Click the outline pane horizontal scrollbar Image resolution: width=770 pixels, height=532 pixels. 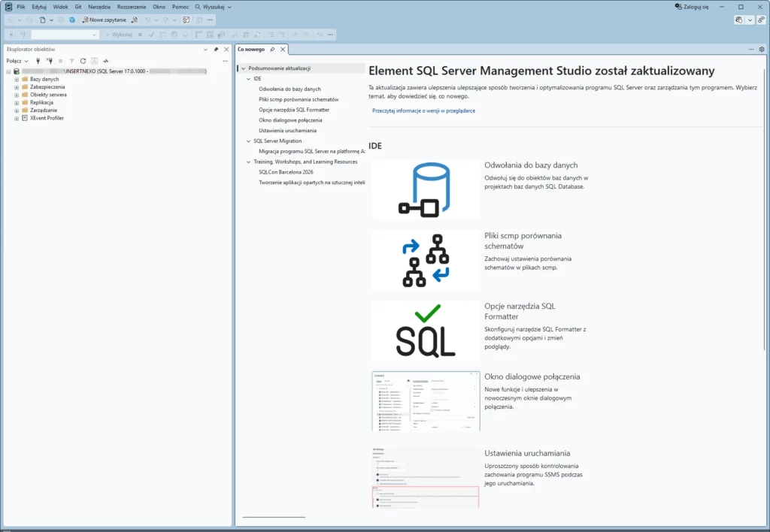click(274, 517)
